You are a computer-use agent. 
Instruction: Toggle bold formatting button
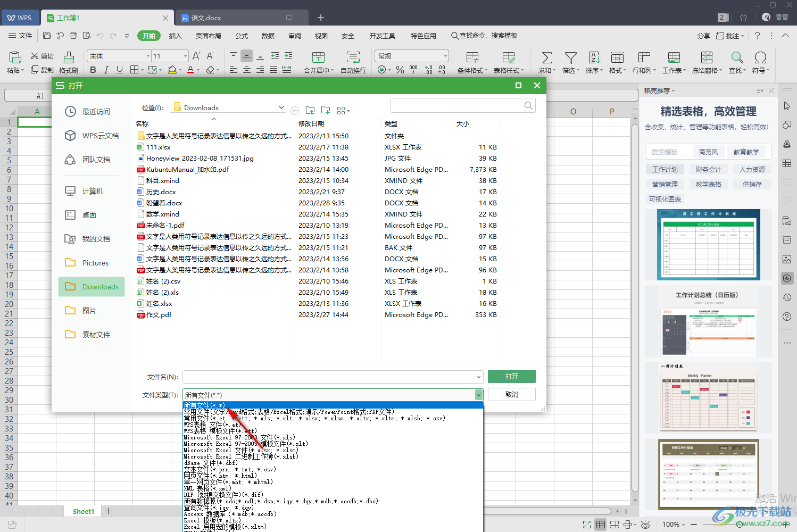click(93, 70)
